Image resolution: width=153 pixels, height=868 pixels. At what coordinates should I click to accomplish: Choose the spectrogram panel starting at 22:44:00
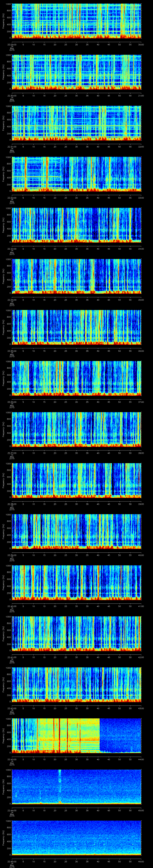[x=77, y=787]
